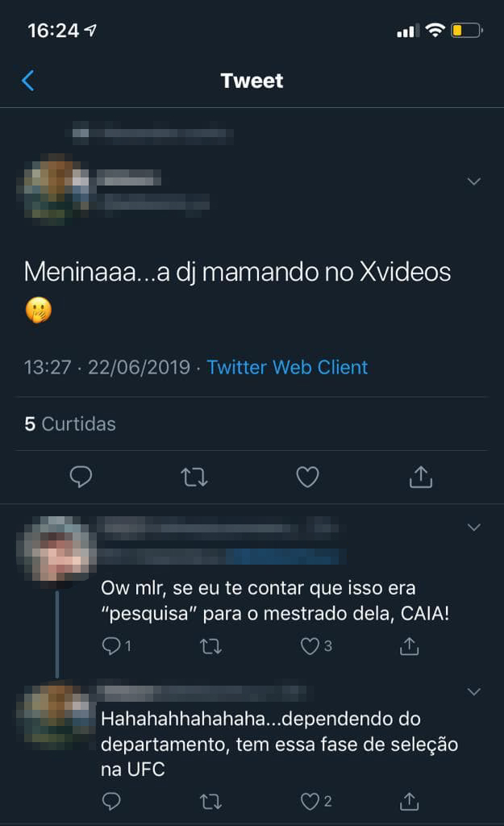Like the 'Hahahahhahahaha' reply

coord(316,801)
